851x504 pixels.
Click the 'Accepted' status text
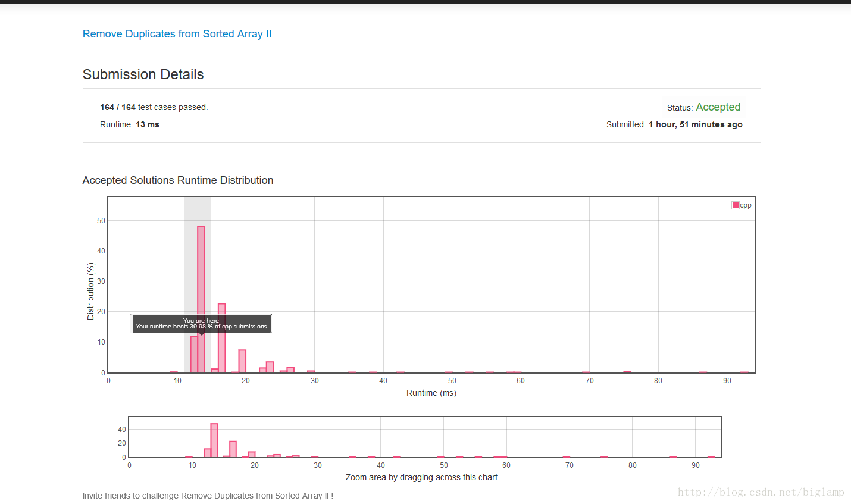click(x=718, y=107)
